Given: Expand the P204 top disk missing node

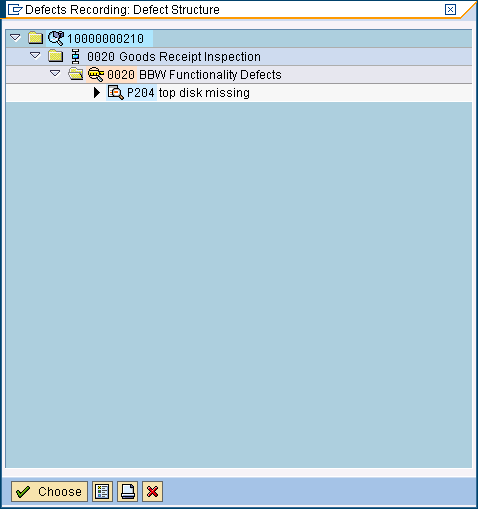Looking at the screenshot, I should click(x=97, y=92).
